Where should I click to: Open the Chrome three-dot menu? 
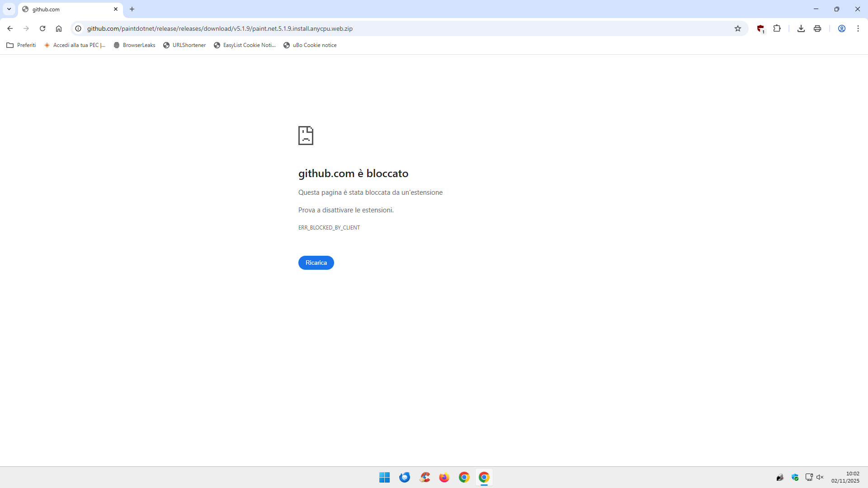click(858, 28)
